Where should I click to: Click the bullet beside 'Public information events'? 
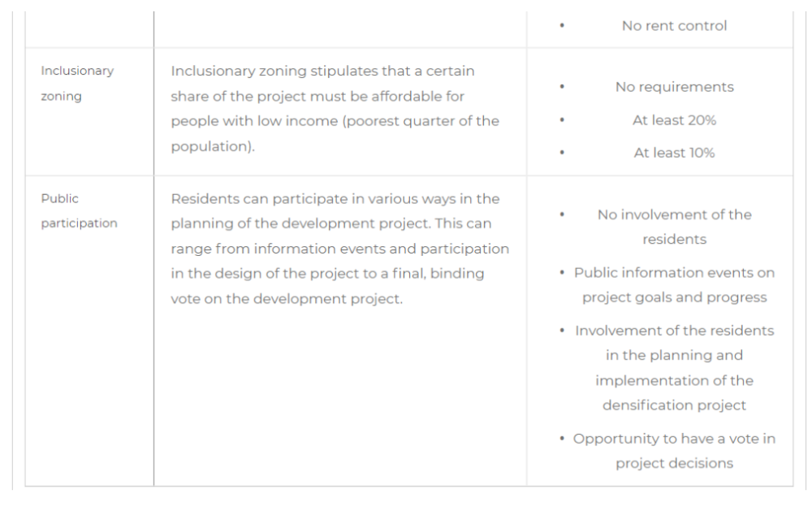pyautogui.click(x=562, y=273)
